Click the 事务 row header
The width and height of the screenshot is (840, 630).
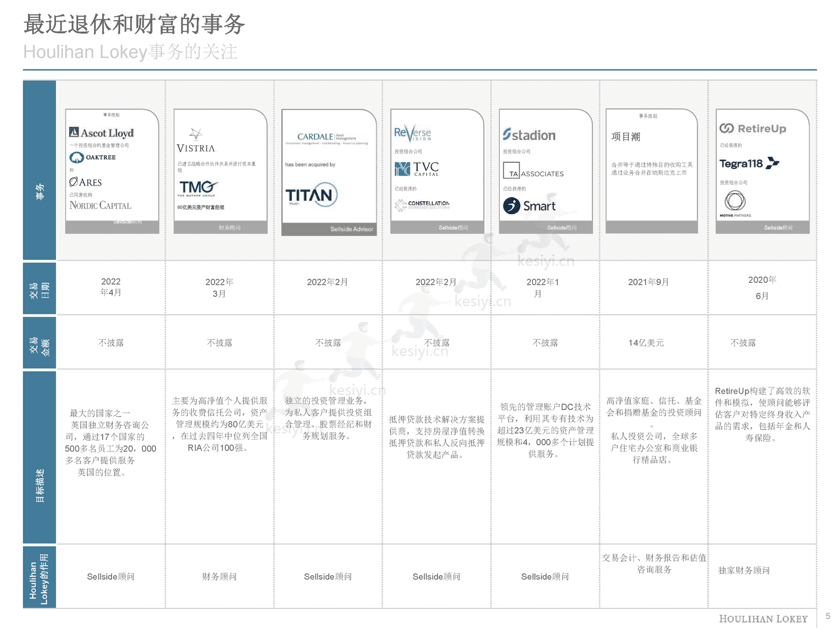40,170
